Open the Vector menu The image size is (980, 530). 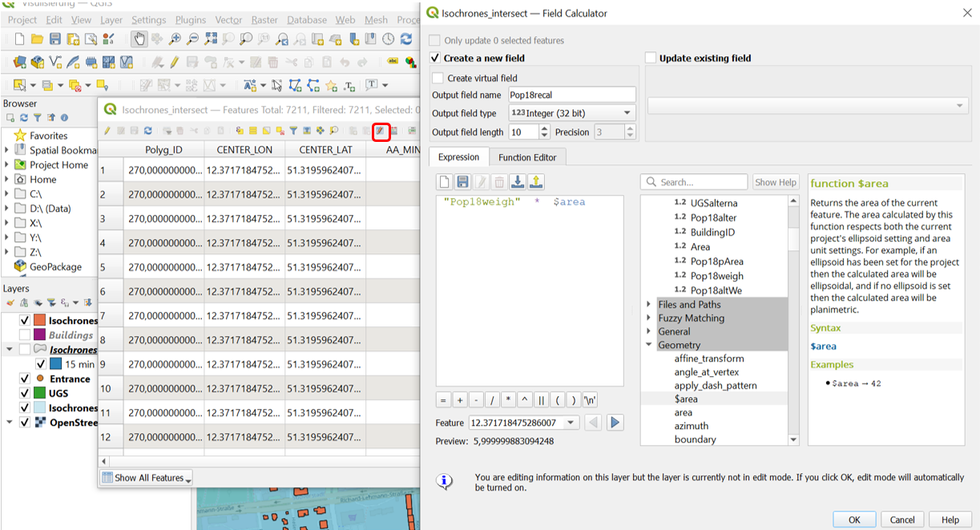[228, 19]
